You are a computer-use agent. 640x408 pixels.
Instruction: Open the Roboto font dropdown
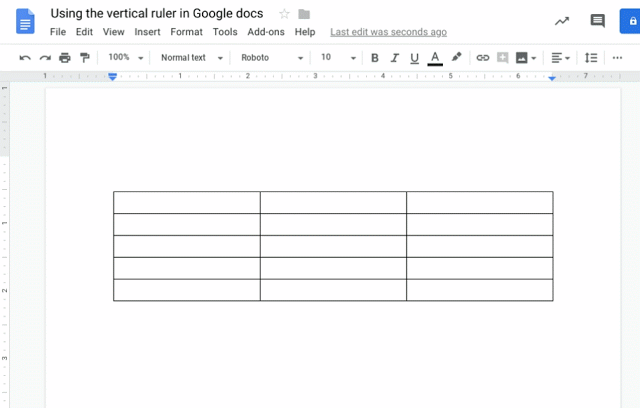pos(271,58)
